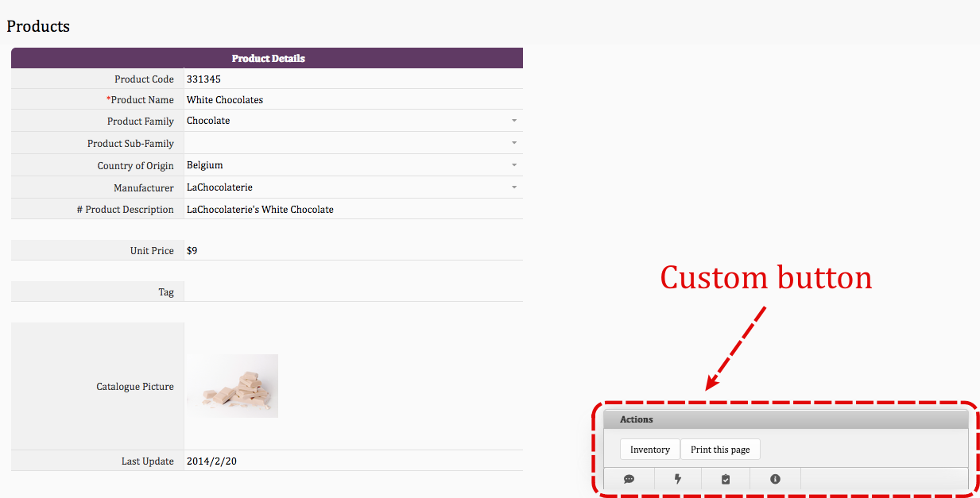Click the Last Update field label
Image resolution: width=980 pixels, height=498 pixels.
[x=148, y=461]
